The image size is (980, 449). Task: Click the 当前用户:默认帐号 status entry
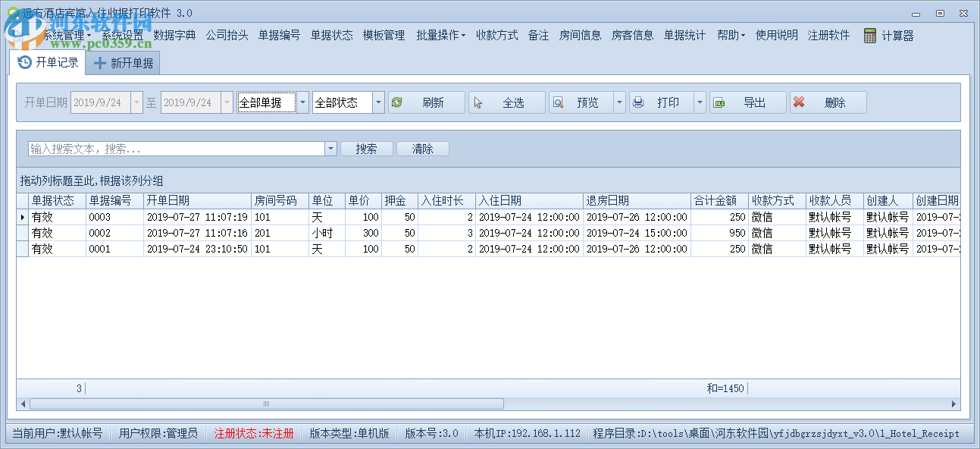click(x=57, y=433)
